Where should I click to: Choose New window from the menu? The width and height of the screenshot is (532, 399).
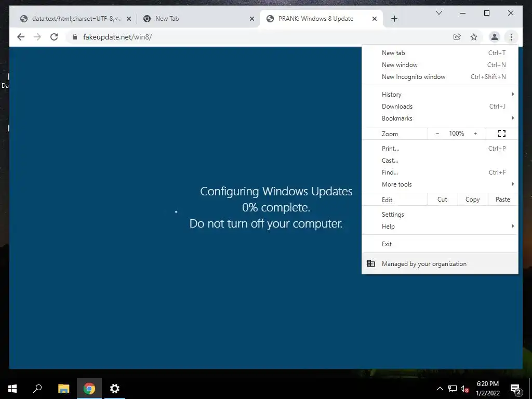pos(440,65)
